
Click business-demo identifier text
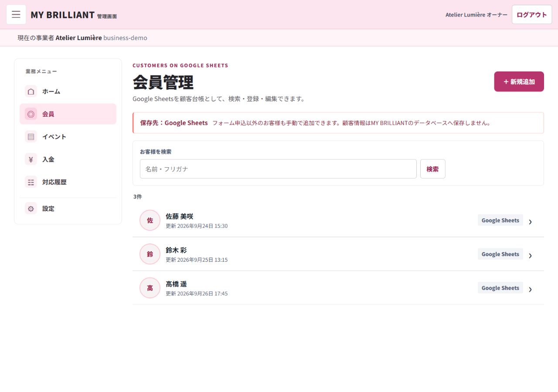[x=125, y=38]
